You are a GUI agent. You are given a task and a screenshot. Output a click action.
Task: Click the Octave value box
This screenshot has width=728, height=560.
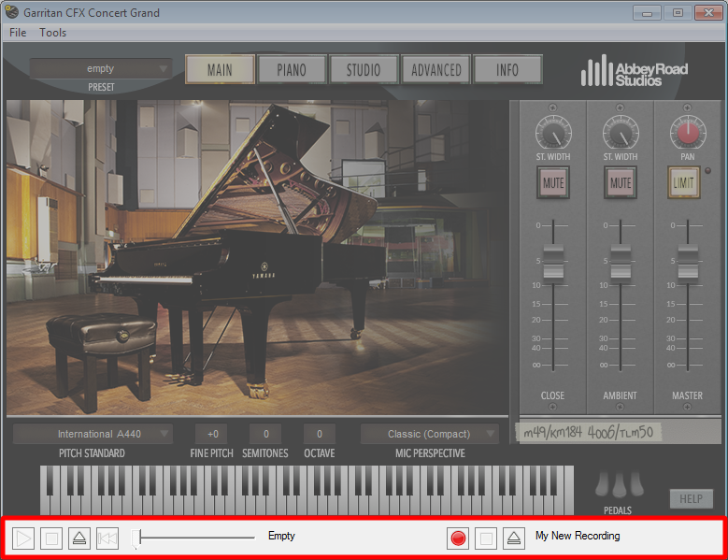[319, 434]
